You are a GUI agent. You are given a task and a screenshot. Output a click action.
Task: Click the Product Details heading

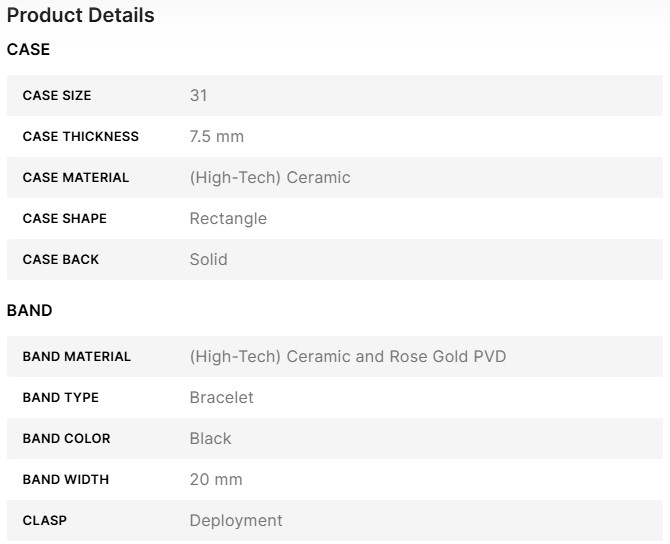[x=80, y=16]
